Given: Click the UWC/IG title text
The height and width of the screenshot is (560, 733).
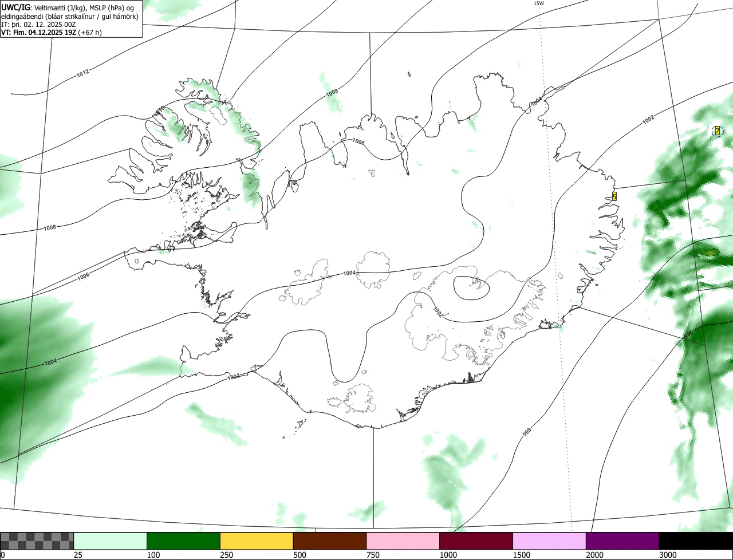Looking at the screenshot, I should pos(15,7).
